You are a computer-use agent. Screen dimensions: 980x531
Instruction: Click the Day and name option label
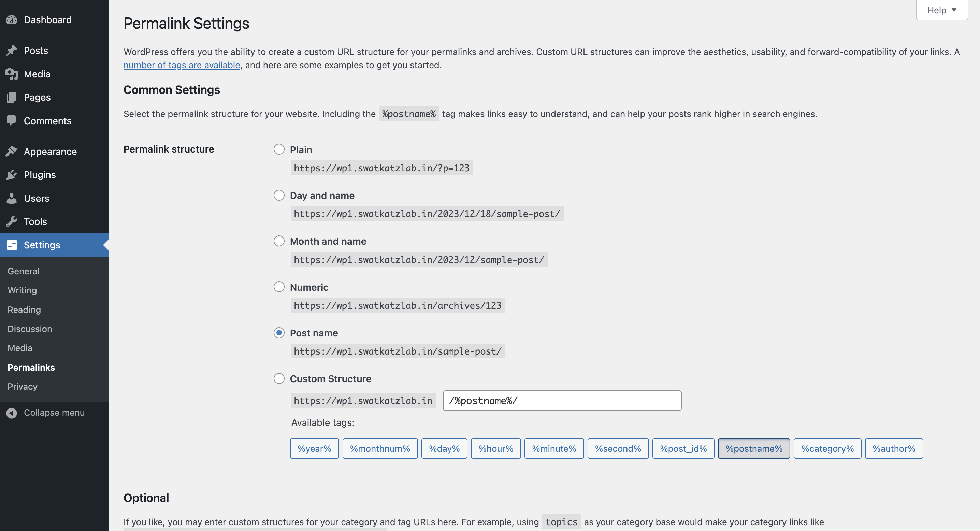pos(322,196)
